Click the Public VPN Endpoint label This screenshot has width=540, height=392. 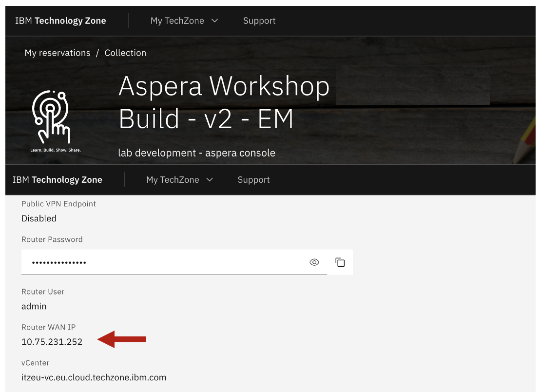[x=58, y=204]
